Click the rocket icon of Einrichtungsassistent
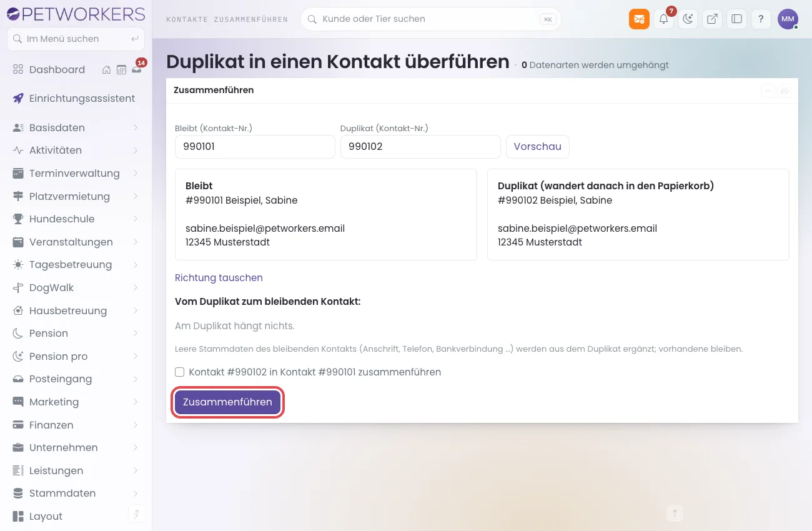This screenshot has height=531, width=812. pyautogui.click(x=18, y=99)
